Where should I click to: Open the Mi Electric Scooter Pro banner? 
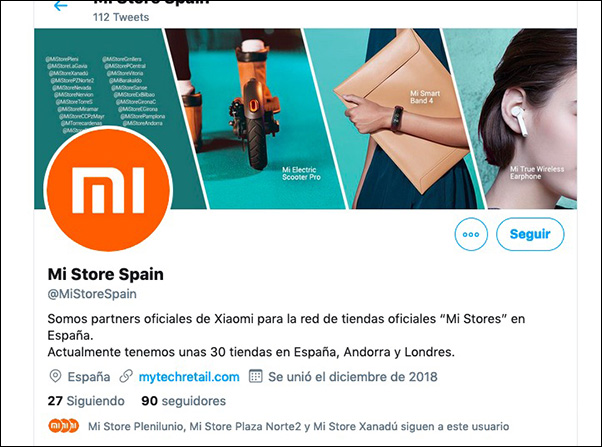click(x=257, y=119)
